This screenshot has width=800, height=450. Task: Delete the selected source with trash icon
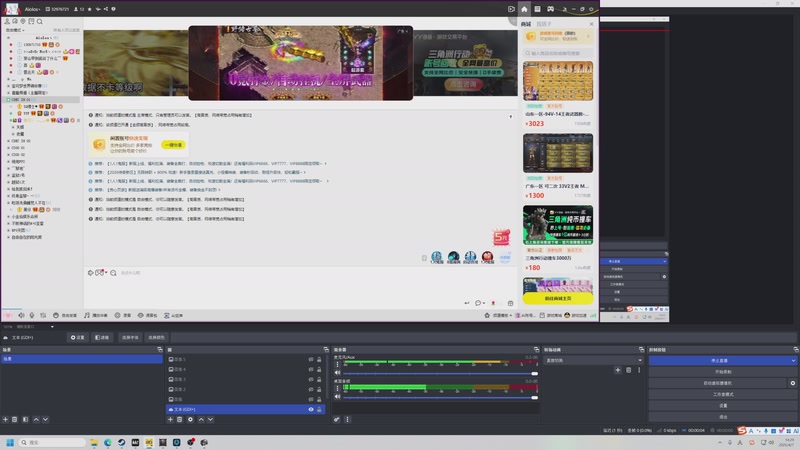(x=180, y=419)
